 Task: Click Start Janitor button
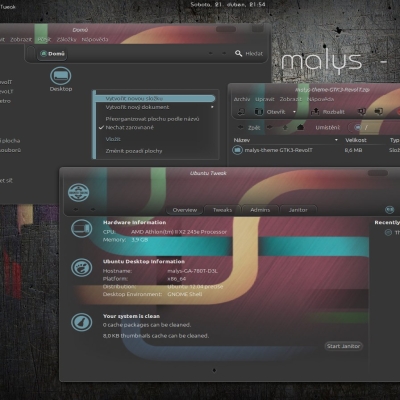[343, 346]
